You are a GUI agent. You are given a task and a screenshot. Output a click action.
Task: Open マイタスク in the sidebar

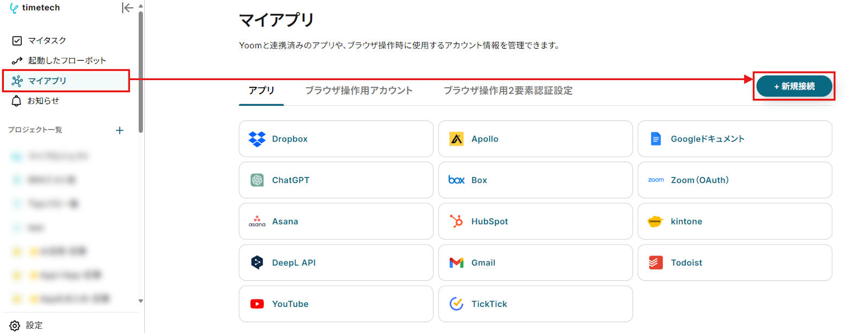point(47,41)
